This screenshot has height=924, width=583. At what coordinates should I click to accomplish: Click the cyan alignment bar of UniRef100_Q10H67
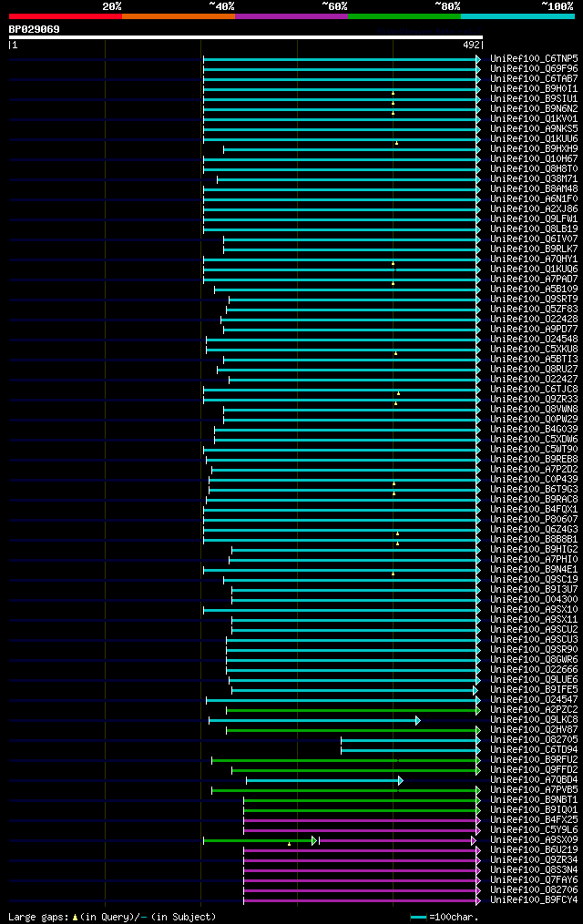(x=342, y=159)
